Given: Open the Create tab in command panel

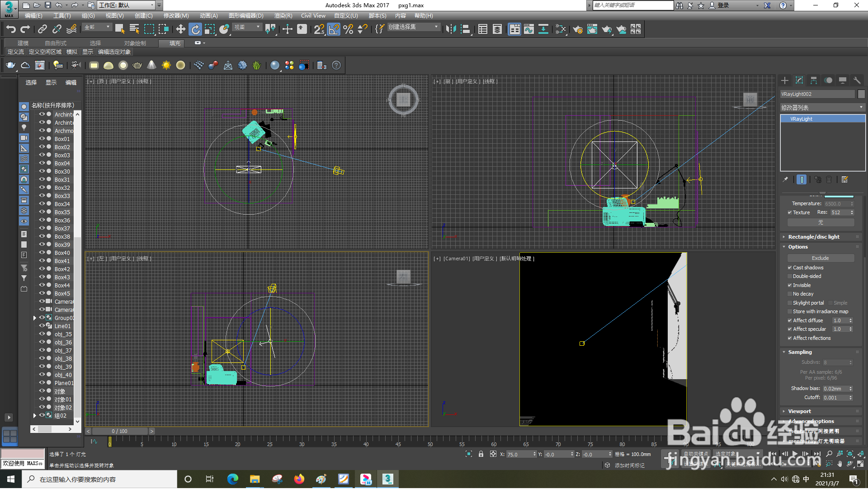Looking at the screenshot, I should pyautogui.click(x=785, y=80).
